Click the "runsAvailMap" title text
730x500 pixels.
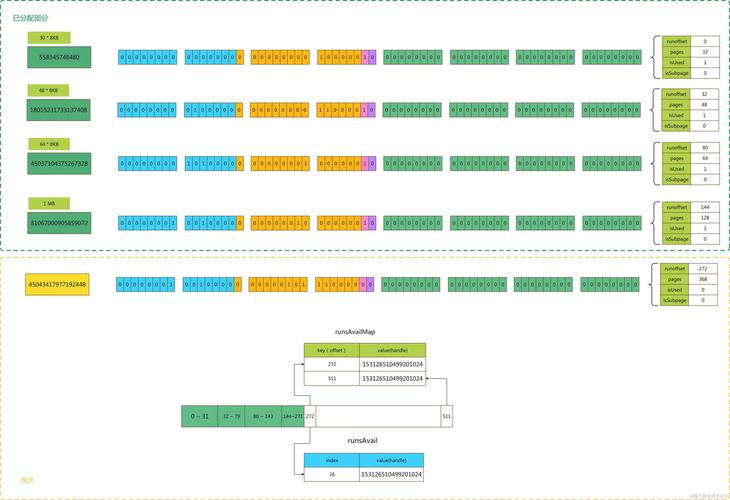pyautogui.click(x=354, y=331)
